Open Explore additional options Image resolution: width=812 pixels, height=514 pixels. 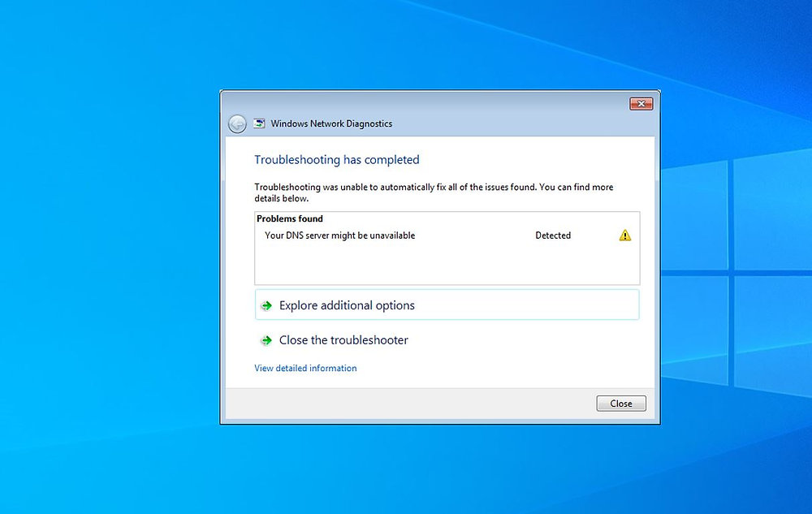pyautogui.click(x=348, y=305)
